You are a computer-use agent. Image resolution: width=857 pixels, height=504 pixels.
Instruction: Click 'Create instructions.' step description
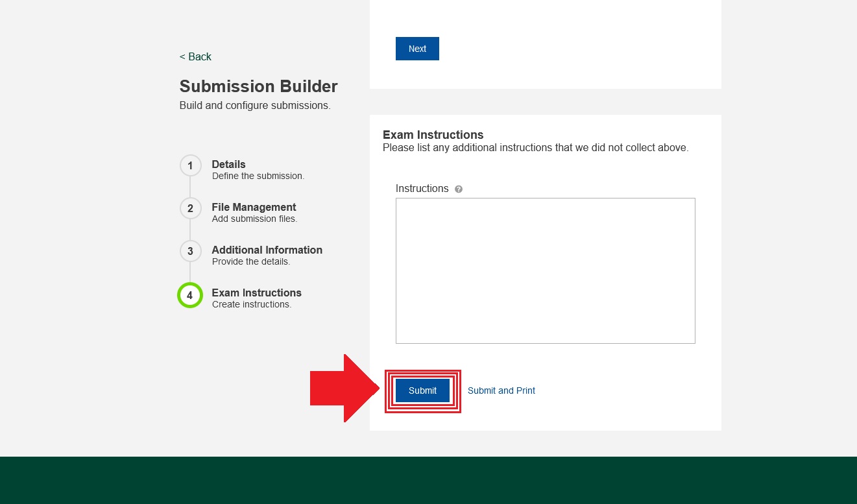251,304
